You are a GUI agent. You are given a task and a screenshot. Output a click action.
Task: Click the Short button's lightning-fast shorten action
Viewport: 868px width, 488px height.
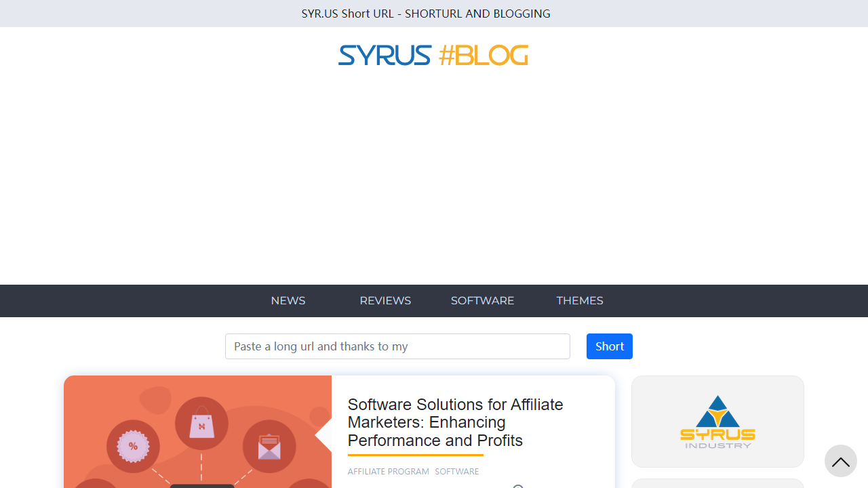pyautogui.click(x=608, y=346)
